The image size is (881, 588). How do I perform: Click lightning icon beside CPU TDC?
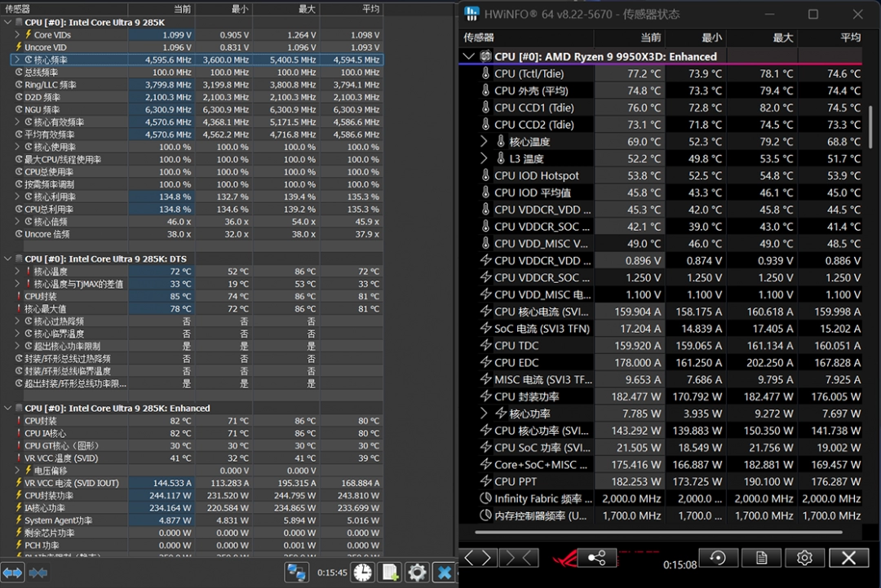[x=486, y=346]
